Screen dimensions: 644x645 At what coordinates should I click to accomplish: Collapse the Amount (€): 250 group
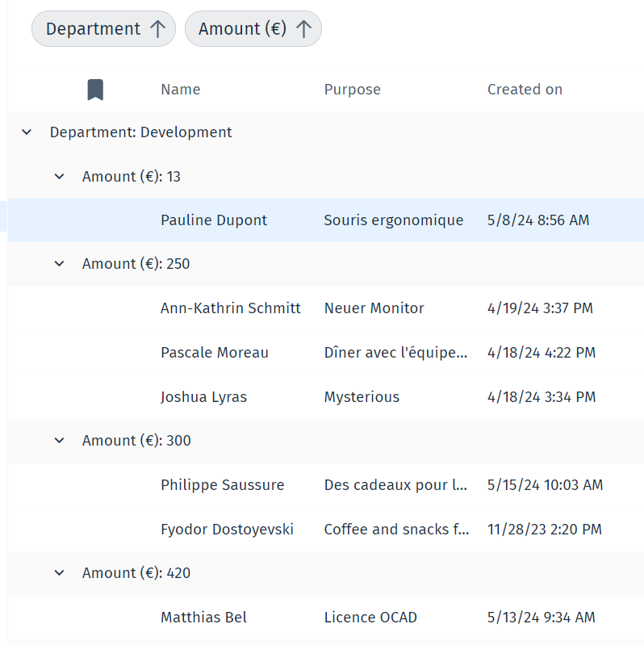(x=59, y=264)
